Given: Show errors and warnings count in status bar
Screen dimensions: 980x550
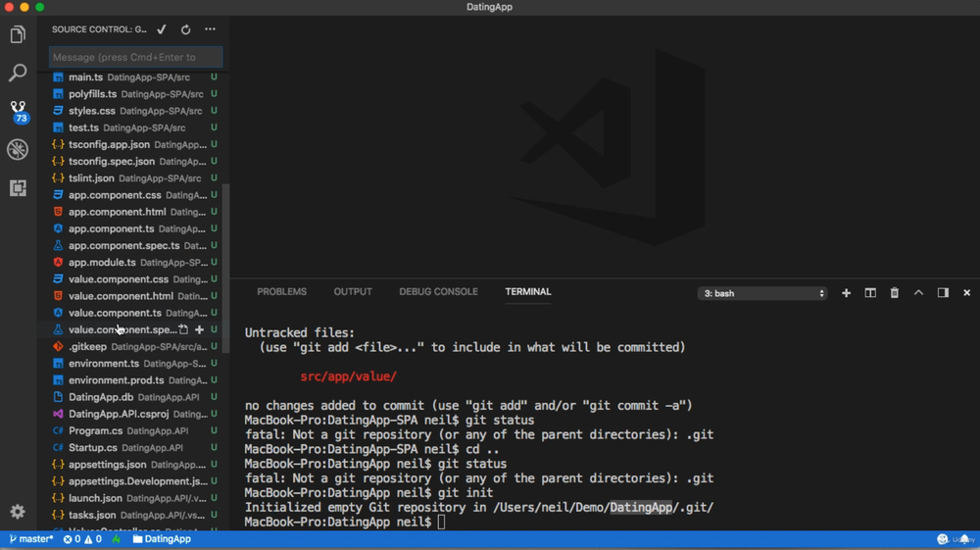Looking at the screenshot, I should [82, 539].
